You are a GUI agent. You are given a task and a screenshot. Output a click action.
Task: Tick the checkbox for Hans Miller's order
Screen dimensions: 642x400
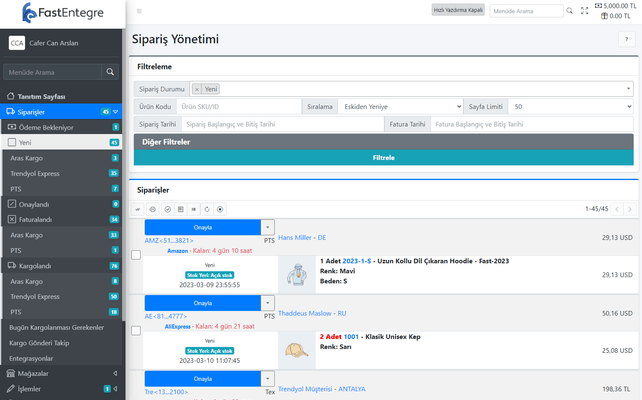click(x=136, y=255)
